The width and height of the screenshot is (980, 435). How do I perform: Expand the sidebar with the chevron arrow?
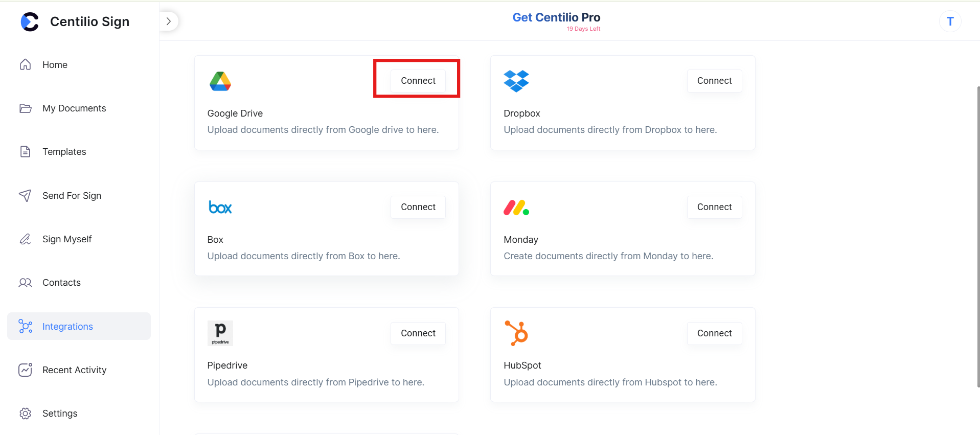(x=169, y=21)
